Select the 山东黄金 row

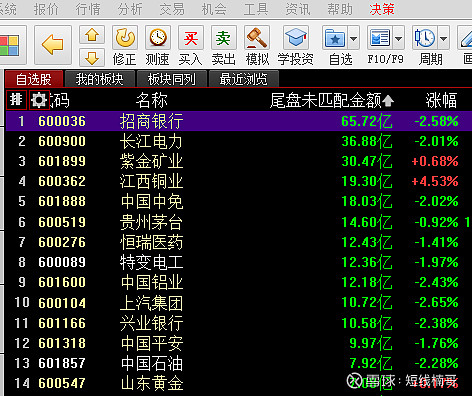[x=239, y=383]
